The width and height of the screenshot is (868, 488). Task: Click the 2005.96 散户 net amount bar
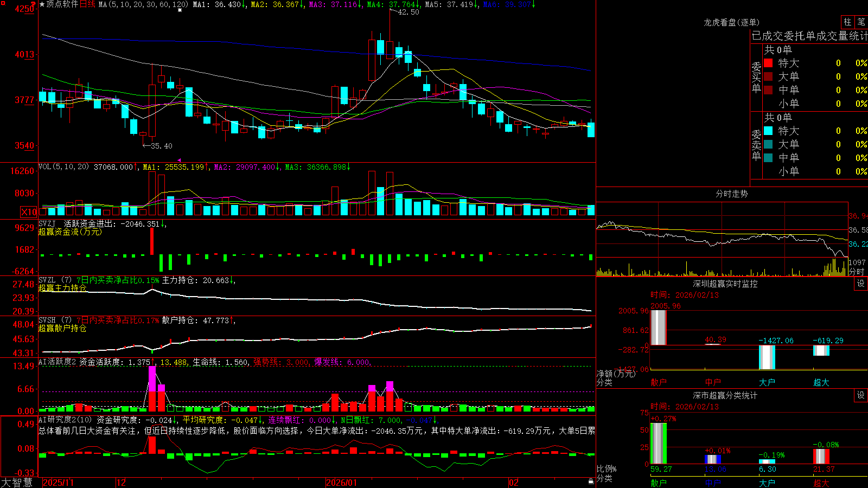(x=658, y=328)
